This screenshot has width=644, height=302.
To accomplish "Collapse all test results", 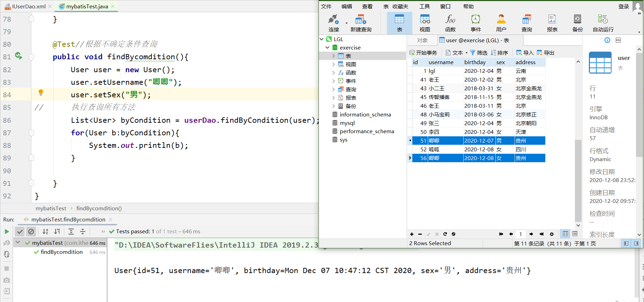I will [83, 232].
